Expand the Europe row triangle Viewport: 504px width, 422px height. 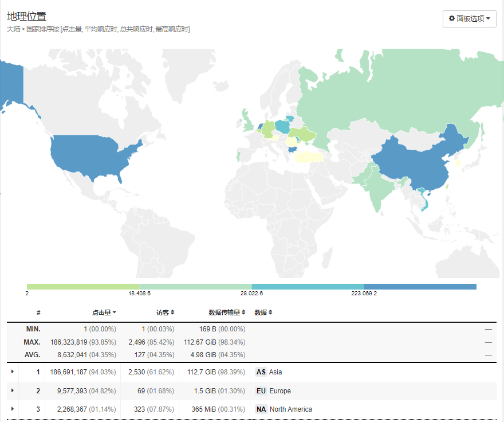13,391
